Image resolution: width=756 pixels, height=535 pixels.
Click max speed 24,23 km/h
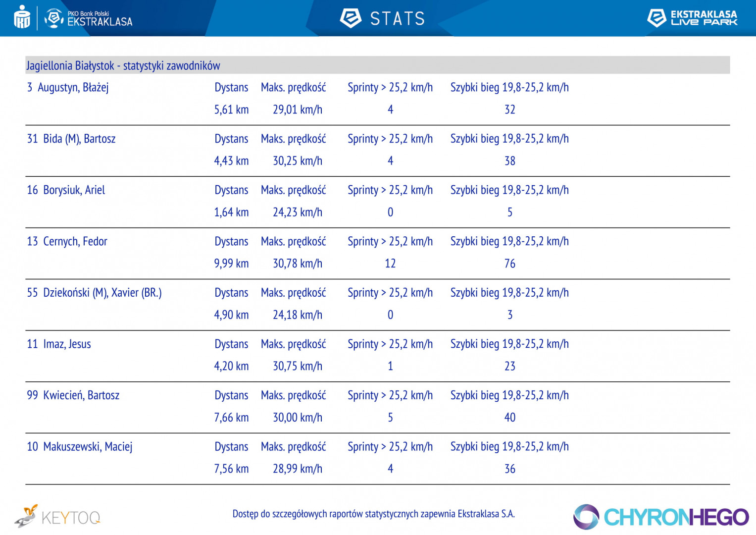pyautogui.click(x=298, y=213)
